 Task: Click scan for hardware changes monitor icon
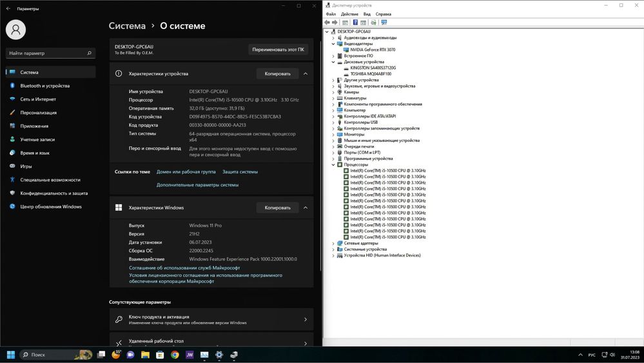click(384, 23)
